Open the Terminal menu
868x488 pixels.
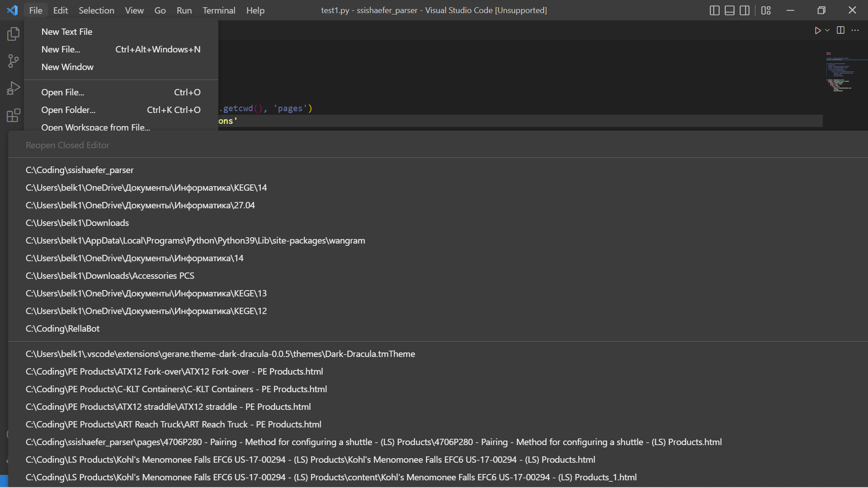coord(219,10)
